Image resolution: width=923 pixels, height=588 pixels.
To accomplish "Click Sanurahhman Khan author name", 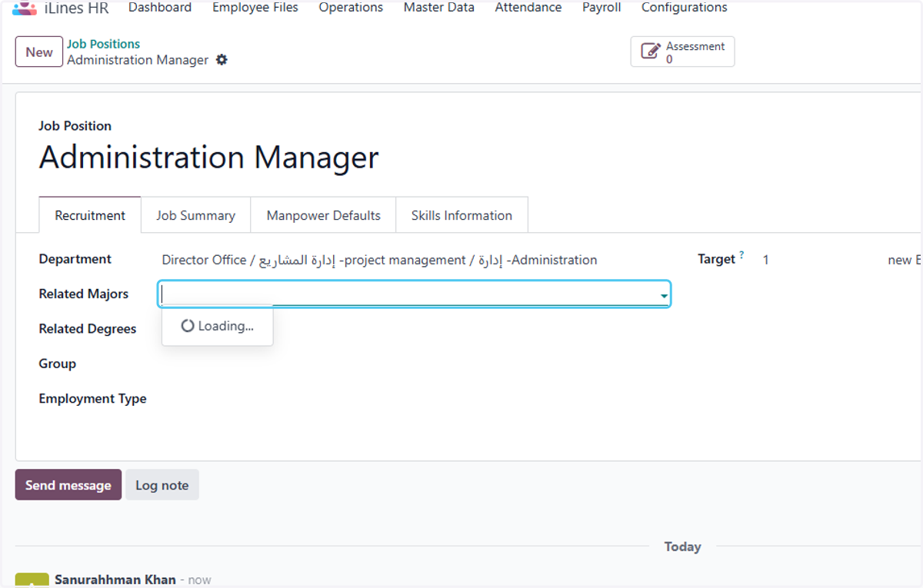I will coord(115,580).
